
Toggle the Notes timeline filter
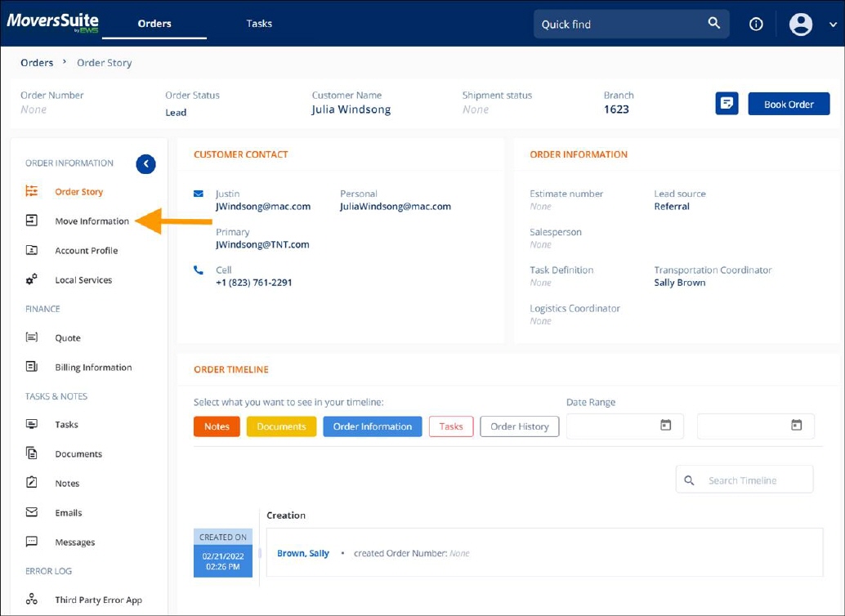click(x=217, y=426)
